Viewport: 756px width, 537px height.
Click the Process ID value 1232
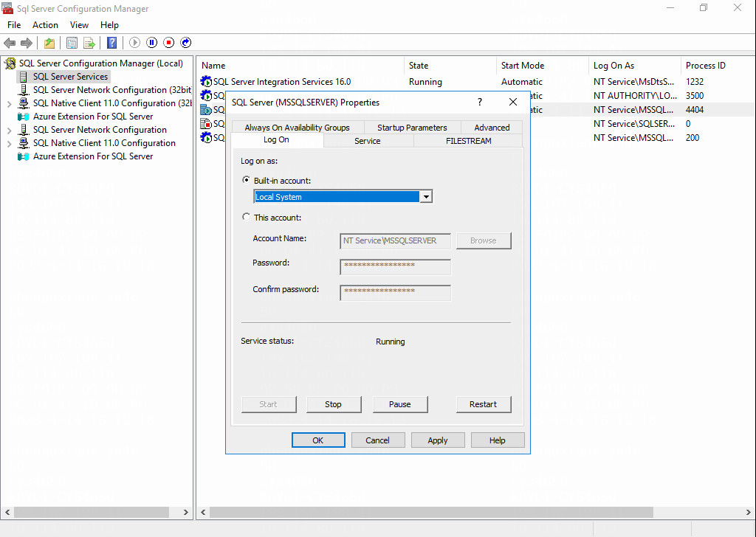695,82
